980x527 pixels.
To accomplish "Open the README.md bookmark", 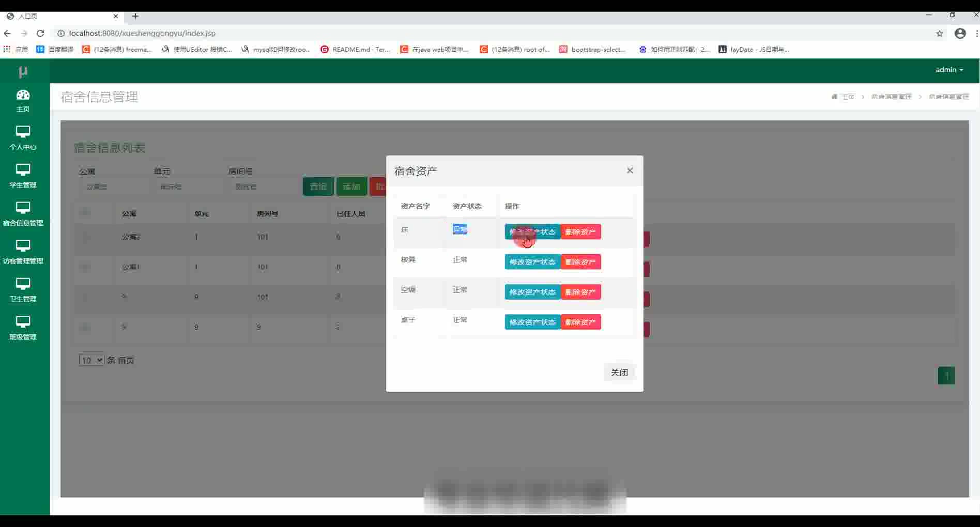I will pos(356,49).
